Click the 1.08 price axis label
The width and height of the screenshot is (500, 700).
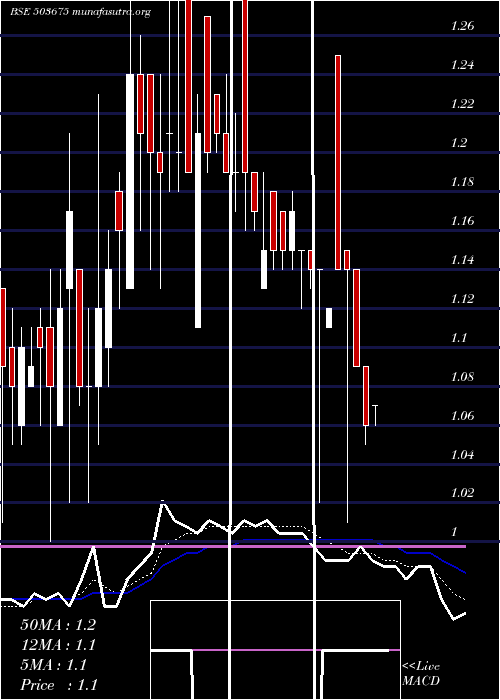(462, 376)
